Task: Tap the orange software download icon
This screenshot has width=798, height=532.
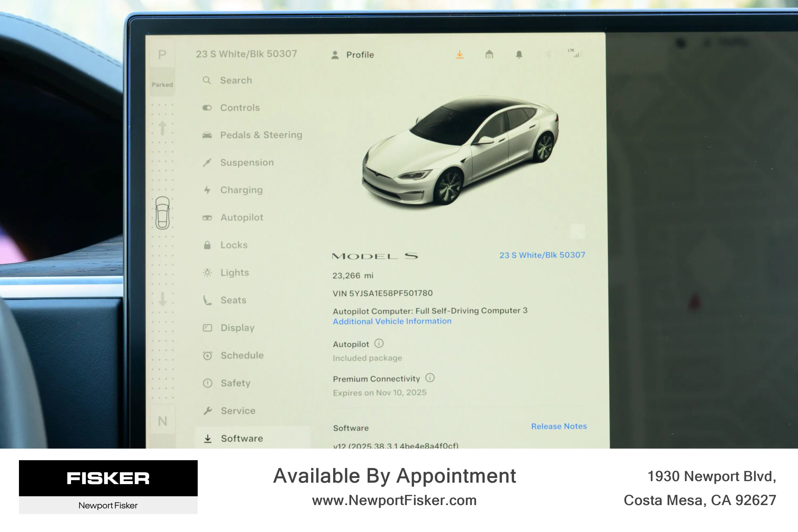Action: pyautogui.click(x=460, y=55)
